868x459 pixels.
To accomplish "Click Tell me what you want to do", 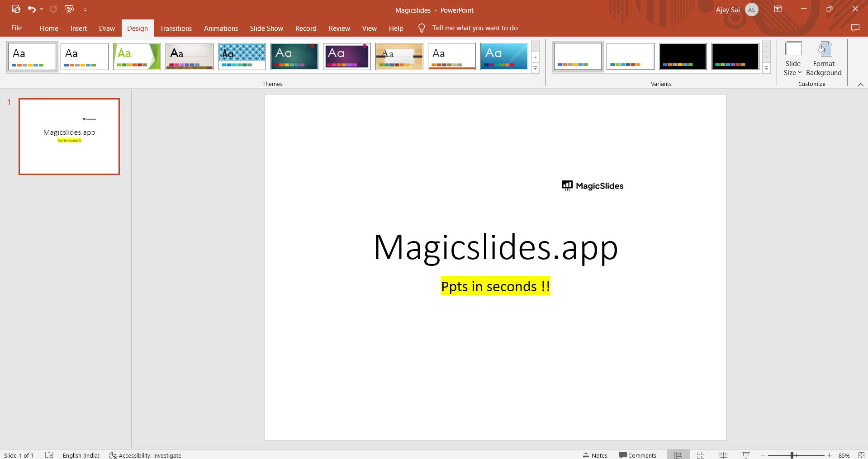I will (x=475, y=28).
